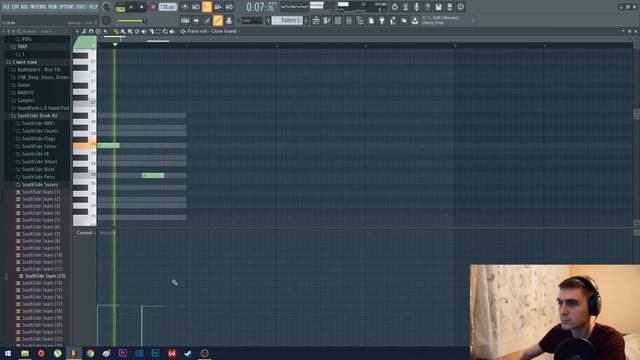Select the mute tool
Screen dimensions: 640x360
pyautogui.click(x=144, y=31)
